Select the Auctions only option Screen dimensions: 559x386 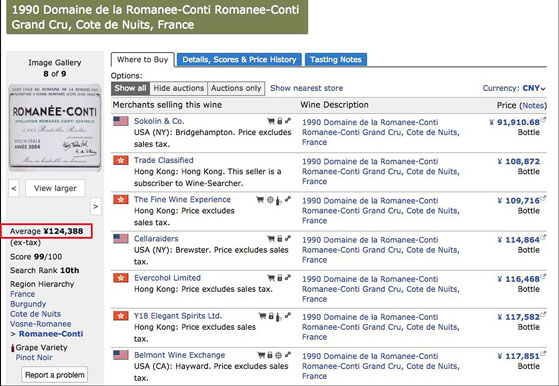point(236,88)
